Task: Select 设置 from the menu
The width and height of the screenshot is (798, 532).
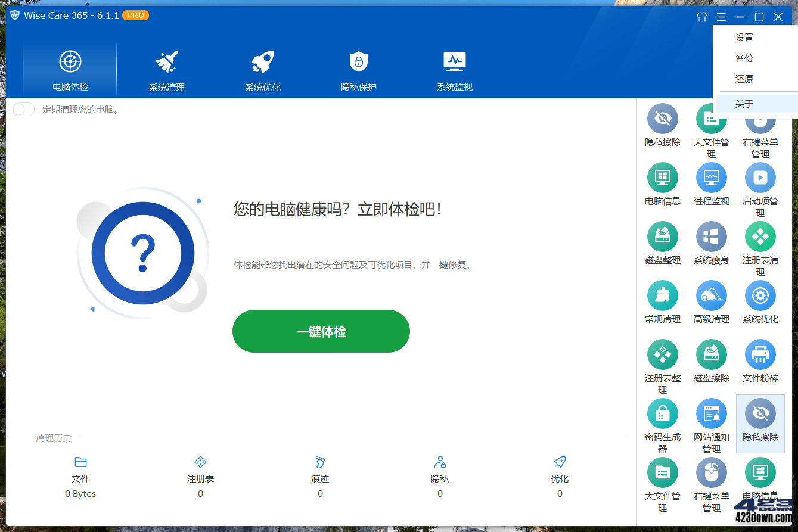Action: point(744,37)
